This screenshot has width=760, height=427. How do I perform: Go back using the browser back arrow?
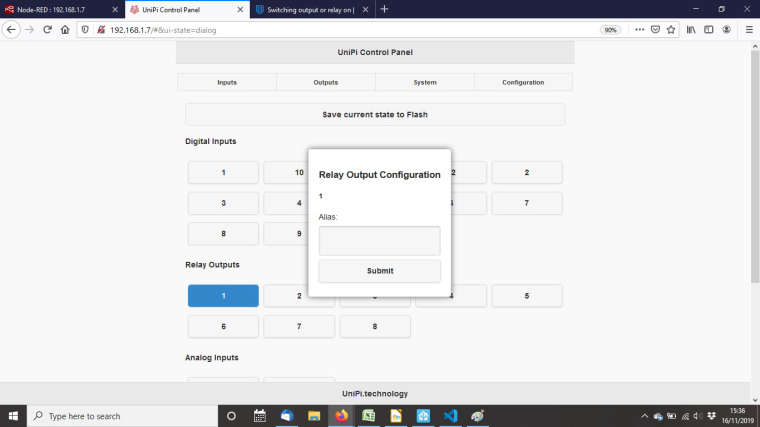(x=11, y=30)
